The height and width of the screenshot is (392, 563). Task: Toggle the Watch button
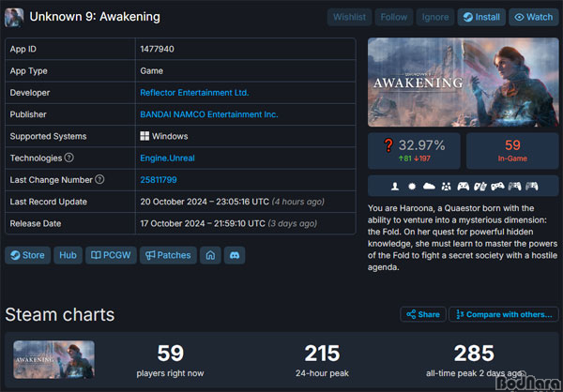[x=534, y=17]
